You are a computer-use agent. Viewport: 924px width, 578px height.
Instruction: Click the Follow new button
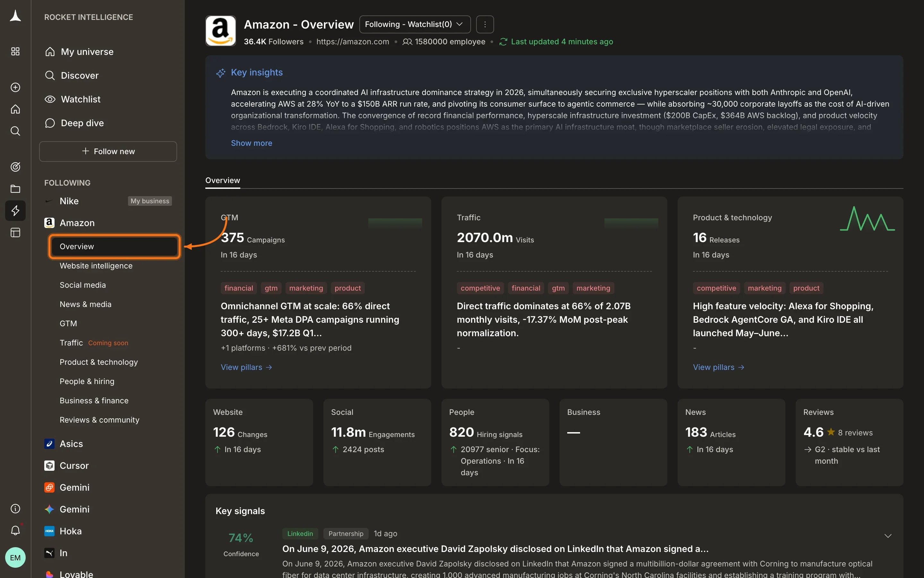click(x=108, y=152)
